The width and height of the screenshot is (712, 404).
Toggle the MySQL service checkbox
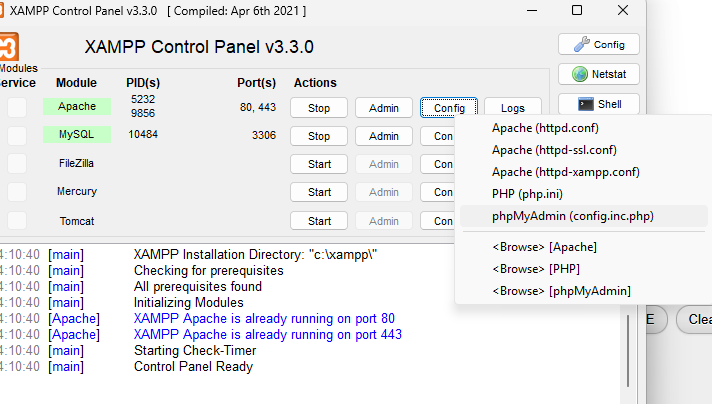point(17,135)
